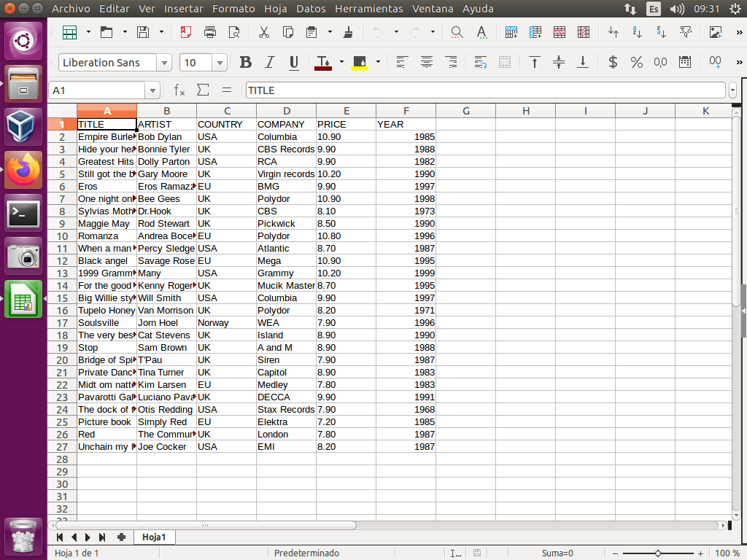Click the Print icon in the toolbar

[210, 32]
